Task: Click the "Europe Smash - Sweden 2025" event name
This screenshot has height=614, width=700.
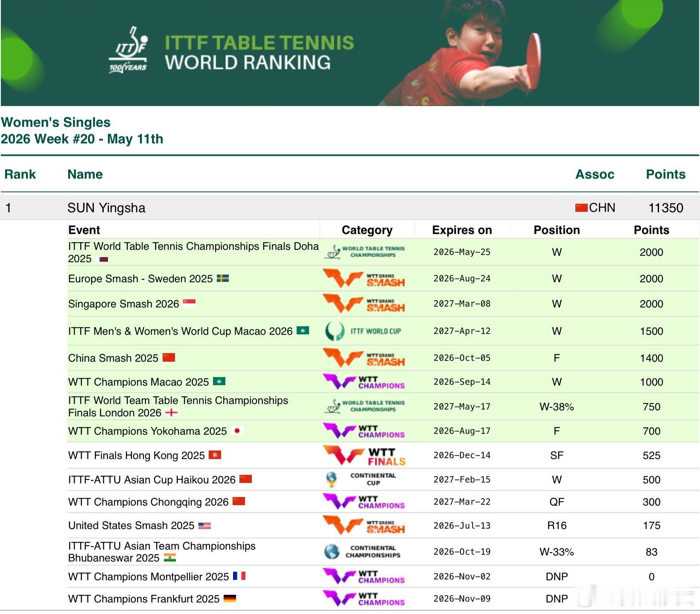Action: pyautogui.click(x=140, y=279)
